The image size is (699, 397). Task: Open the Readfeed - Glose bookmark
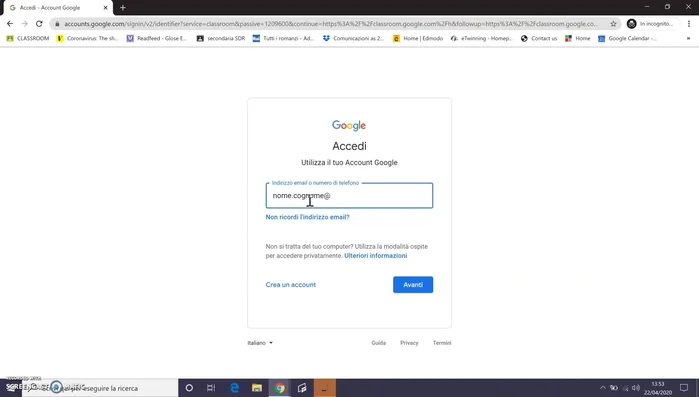point(157,38)
